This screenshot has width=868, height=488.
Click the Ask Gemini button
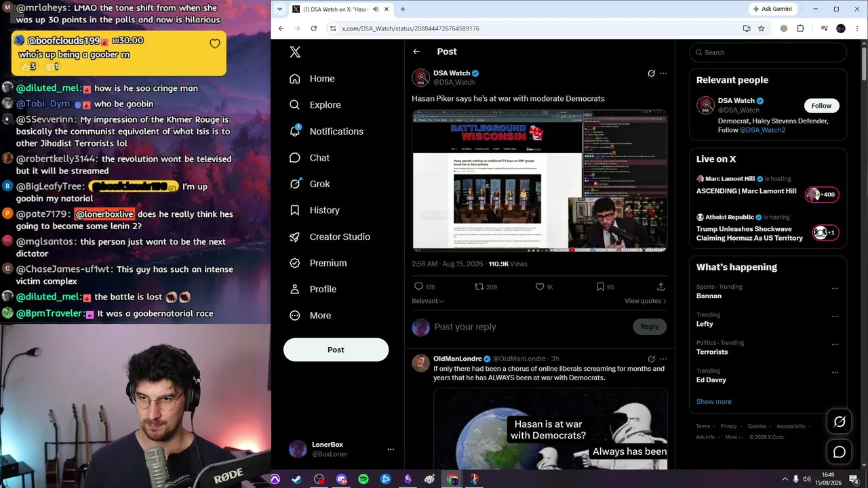pos(772,9)
